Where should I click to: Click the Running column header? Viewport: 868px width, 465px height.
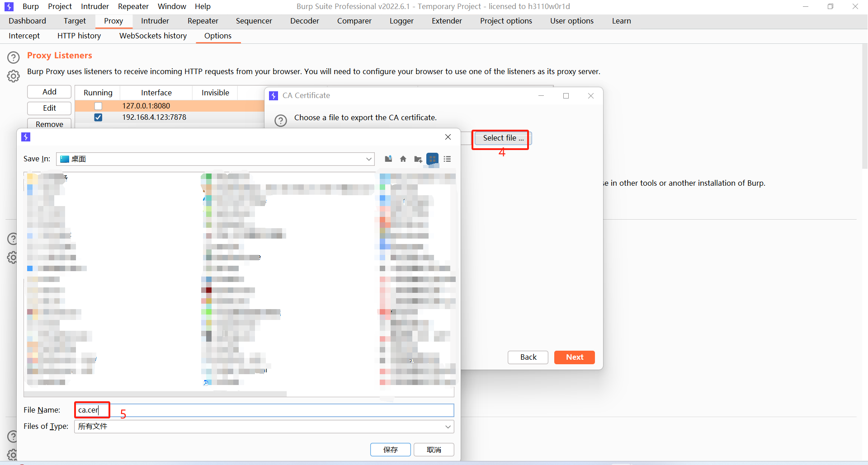98,93
